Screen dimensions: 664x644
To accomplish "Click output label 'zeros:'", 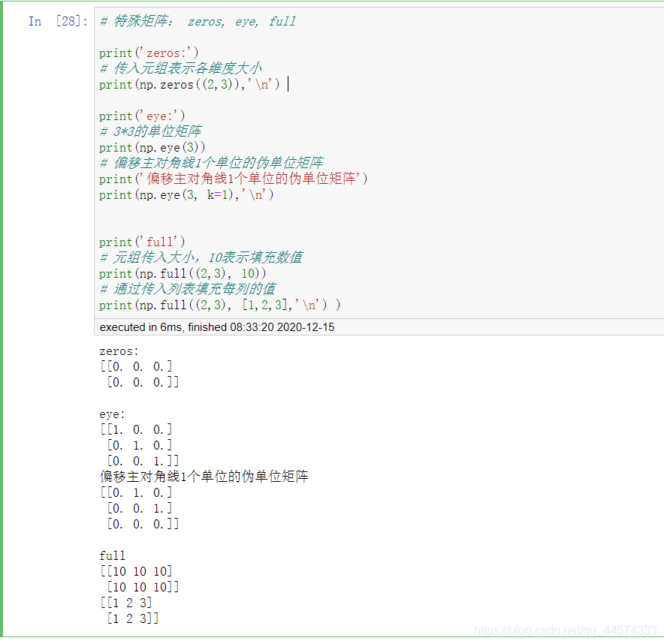I will [119, 351].
